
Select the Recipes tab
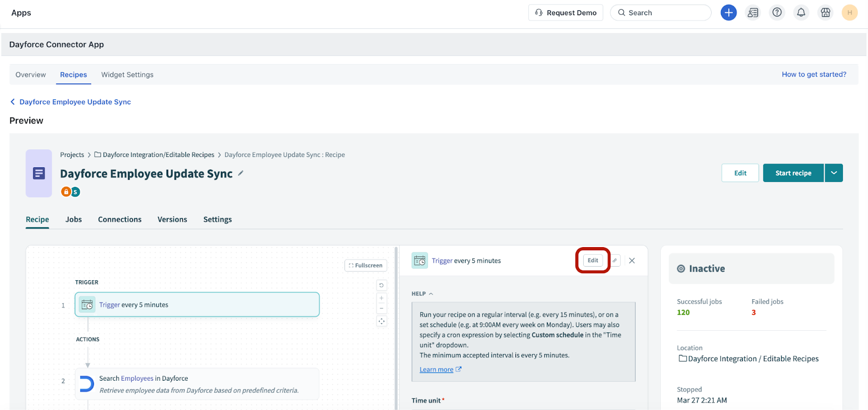coord(73,74)
